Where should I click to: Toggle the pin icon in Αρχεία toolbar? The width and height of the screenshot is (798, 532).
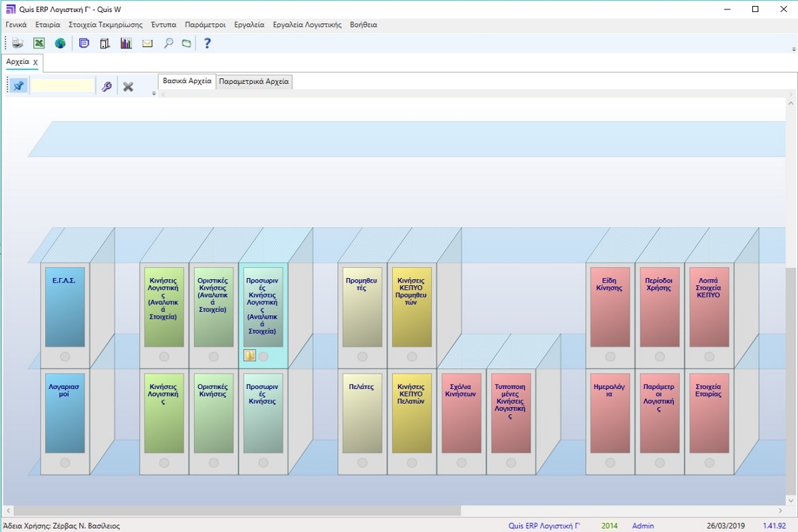[x=19, y=86]
